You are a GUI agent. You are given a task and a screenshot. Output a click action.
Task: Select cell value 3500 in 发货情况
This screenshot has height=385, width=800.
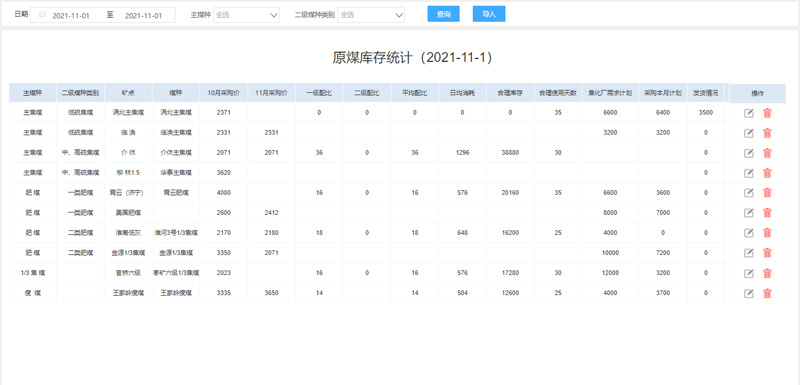(706, 113)
